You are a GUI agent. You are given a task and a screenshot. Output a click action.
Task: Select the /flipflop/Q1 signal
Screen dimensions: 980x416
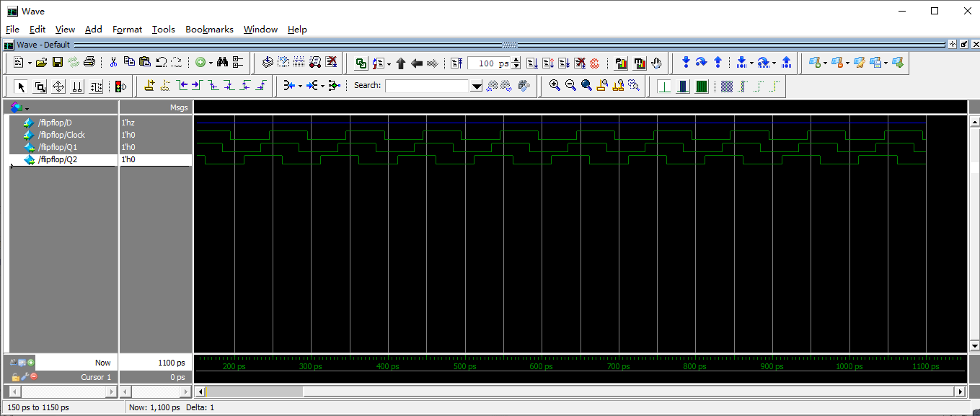tap(58, 147)
